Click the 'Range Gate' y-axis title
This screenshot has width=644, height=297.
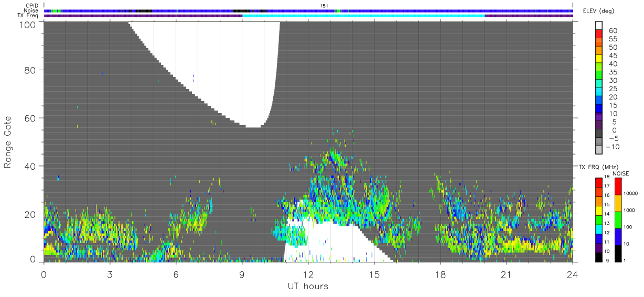(8, 142)
